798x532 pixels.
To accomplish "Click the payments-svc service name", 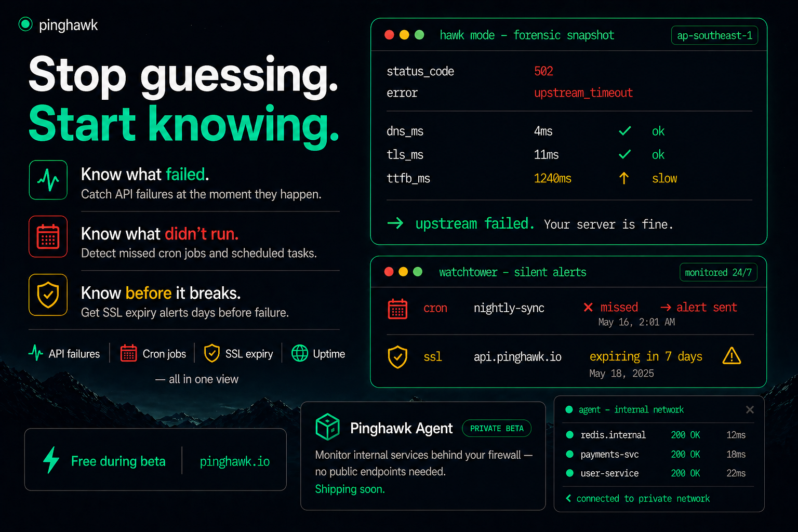I will [609, 454].
